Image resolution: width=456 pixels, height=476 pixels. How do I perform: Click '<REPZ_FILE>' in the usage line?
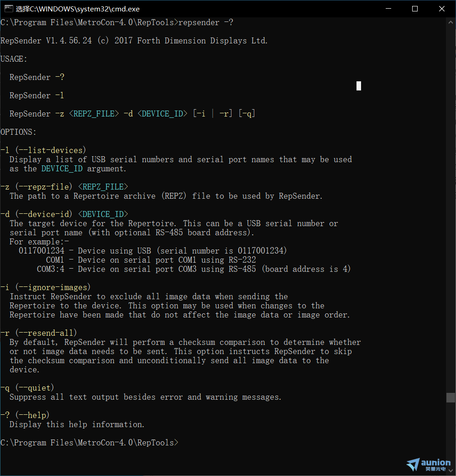[x=94, y=114]
